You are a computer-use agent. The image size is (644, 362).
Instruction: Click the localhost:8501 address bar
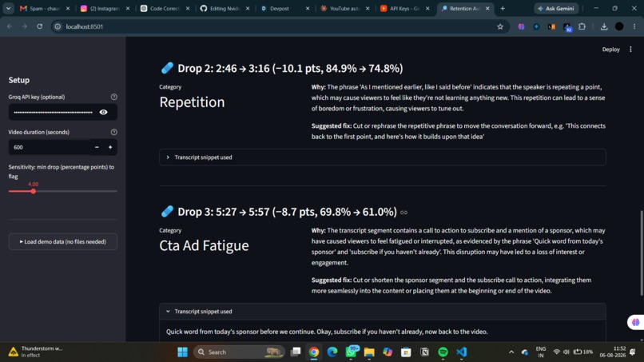click(280, 26)
